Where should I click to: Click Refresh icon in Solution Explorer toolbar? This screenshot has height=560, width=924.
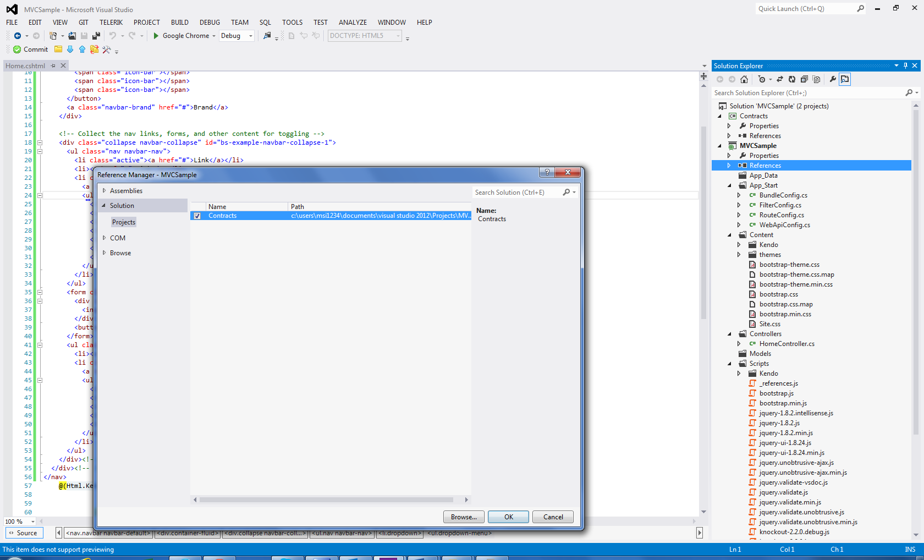pyautogui.click(x=792, y=79)
